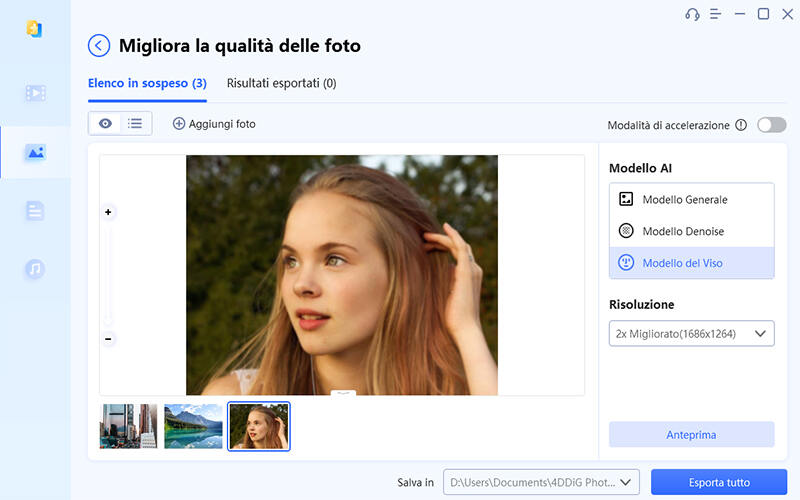This screenshot has height=500, width=800.
Task: Zoom in with the plus button
Action: coord(108,212)
